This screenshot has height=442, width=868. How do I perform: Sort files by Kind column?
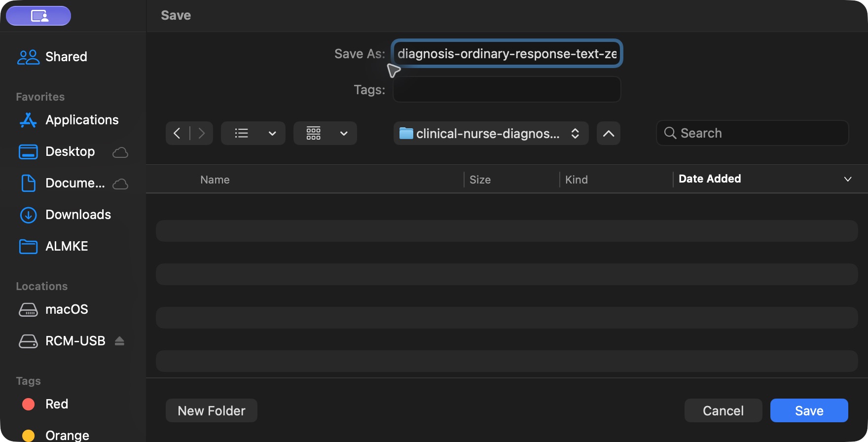point(577,180)
